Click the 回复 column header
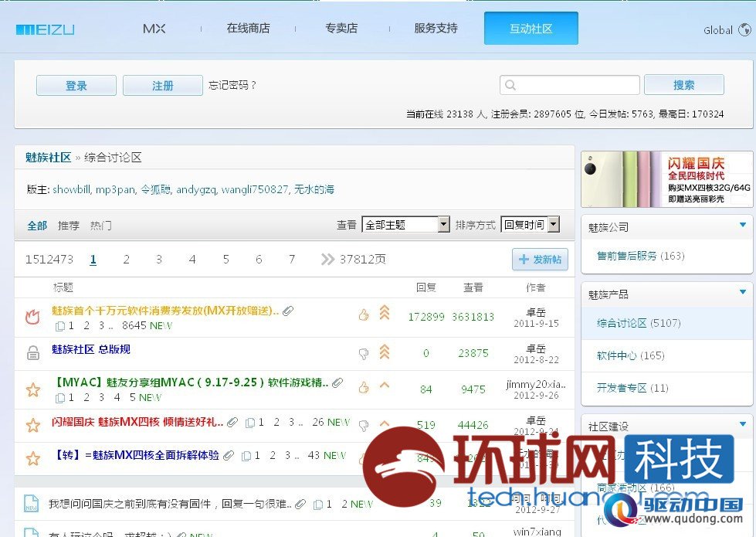Image resolution: width=756 pixels, height=537 pixels. point(425,287)
